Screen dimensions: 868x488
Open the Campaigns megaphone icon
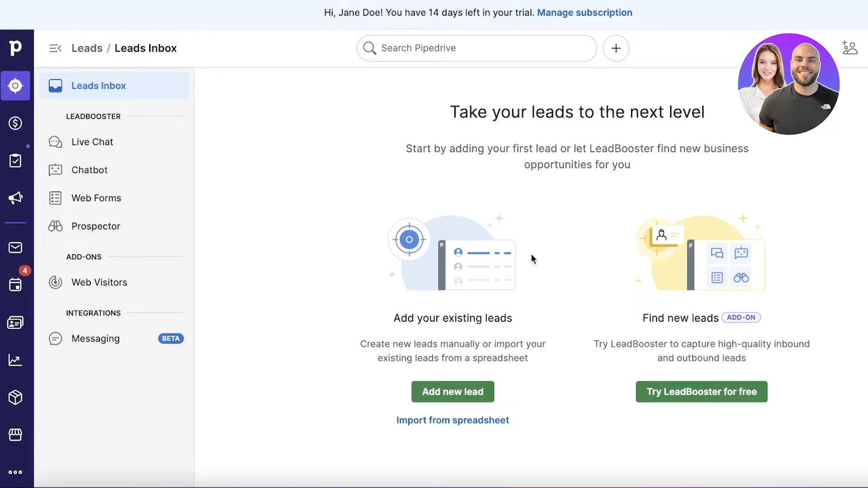click(x=15, y=198)
